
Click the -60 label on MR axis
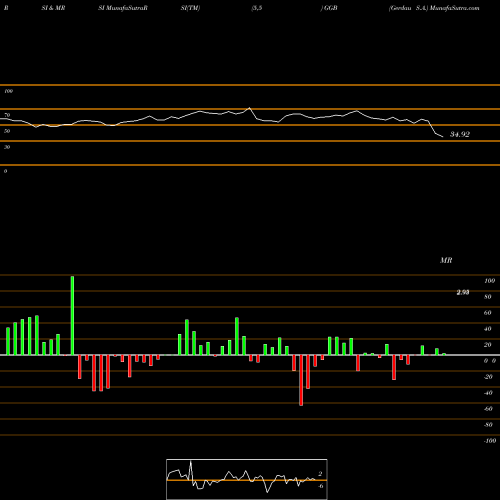[x=488, y=409]
